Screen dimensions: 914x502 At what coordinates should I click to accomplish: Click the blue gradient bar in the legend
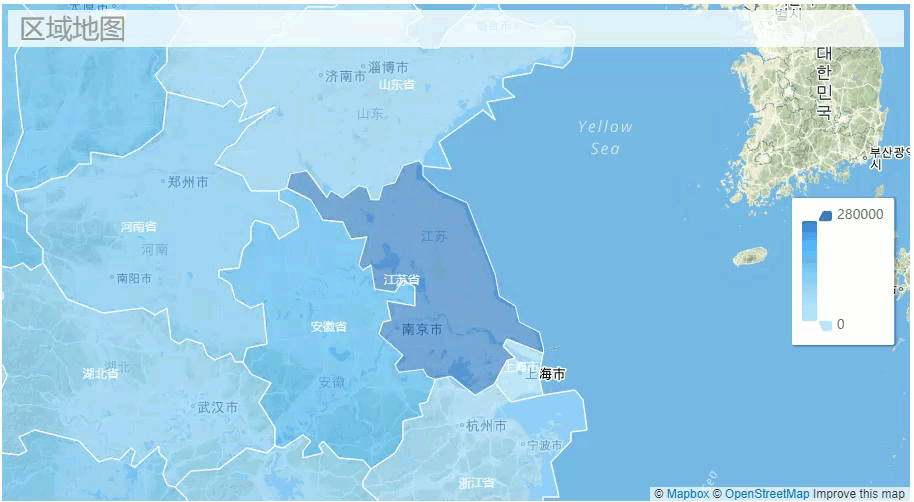[x=809, y=271]
